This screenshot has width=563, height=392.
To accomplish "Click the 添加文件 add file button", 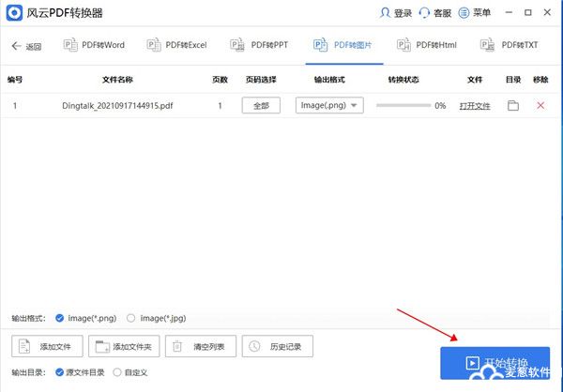I will 47,346.
